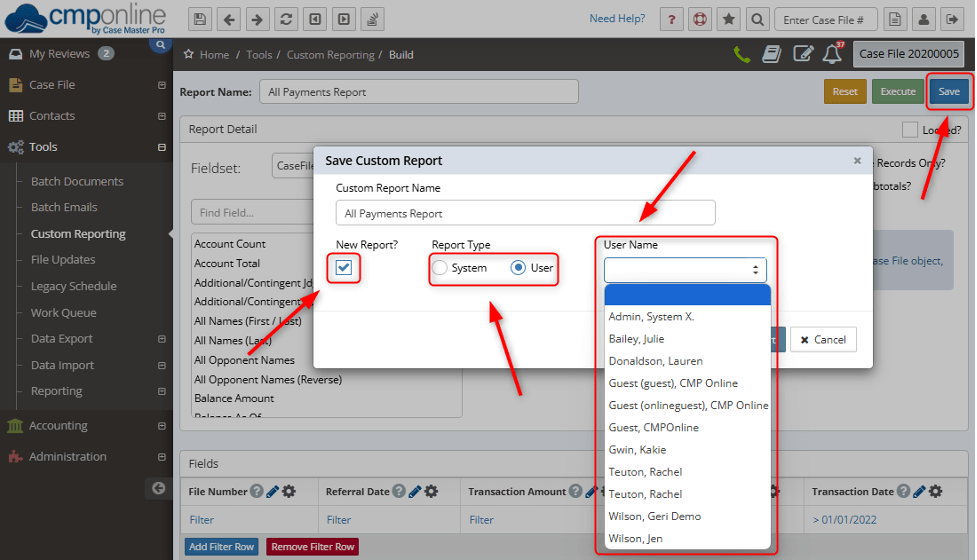Click the Case File 20200005 button
977x560 pixels.
[908, 54]
